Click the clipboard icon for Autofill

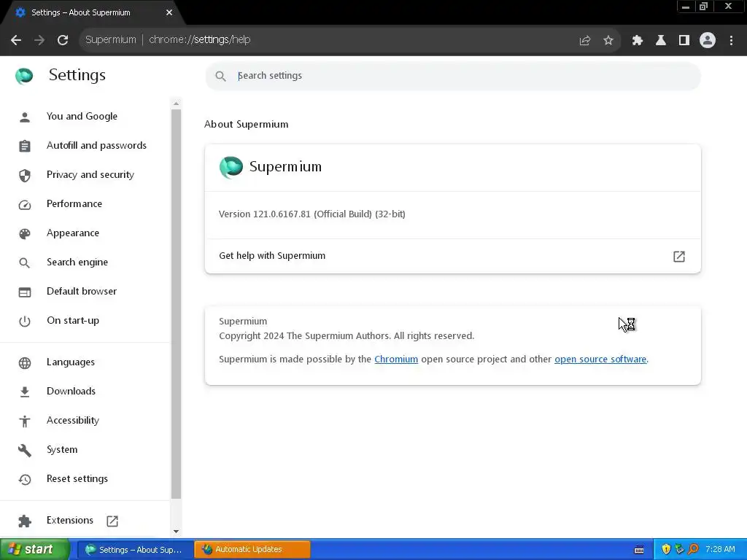[25, 146]
